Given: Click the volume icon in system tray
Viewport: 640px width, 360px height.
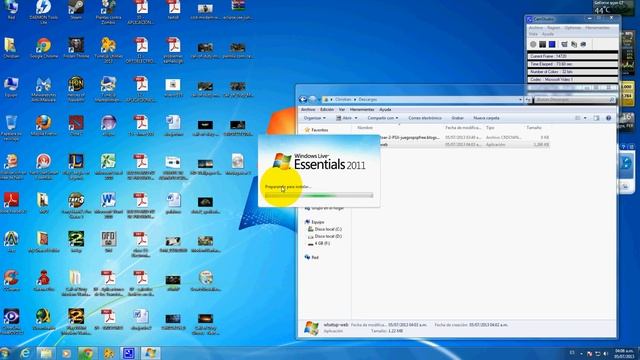Looking at the screenshot, I should (x=606, y=353).
